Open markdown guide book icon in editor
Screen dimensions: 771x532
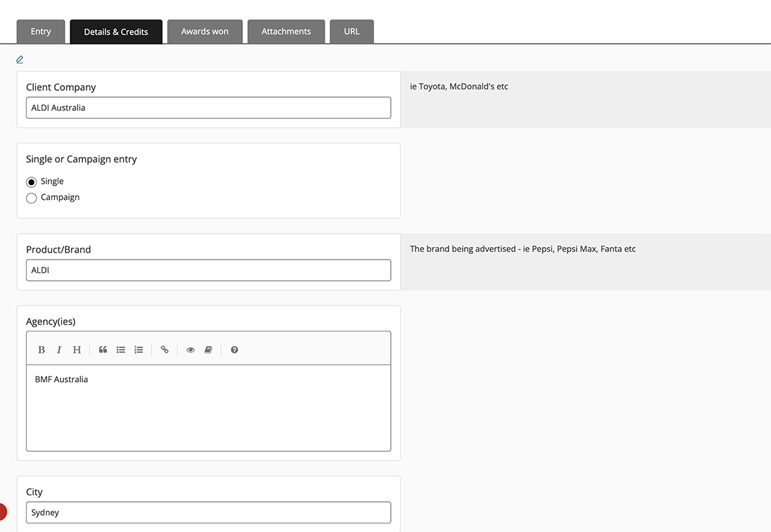[x=208, y=350]
